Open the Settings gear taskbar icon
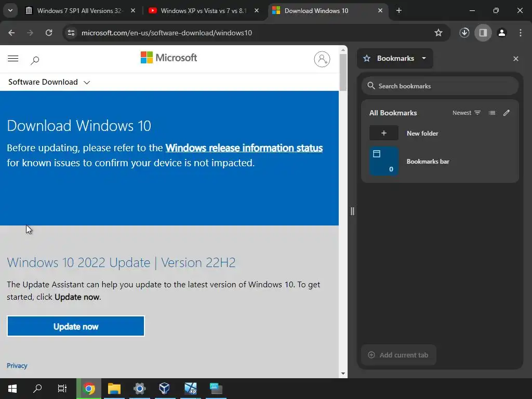 [139, 389]
